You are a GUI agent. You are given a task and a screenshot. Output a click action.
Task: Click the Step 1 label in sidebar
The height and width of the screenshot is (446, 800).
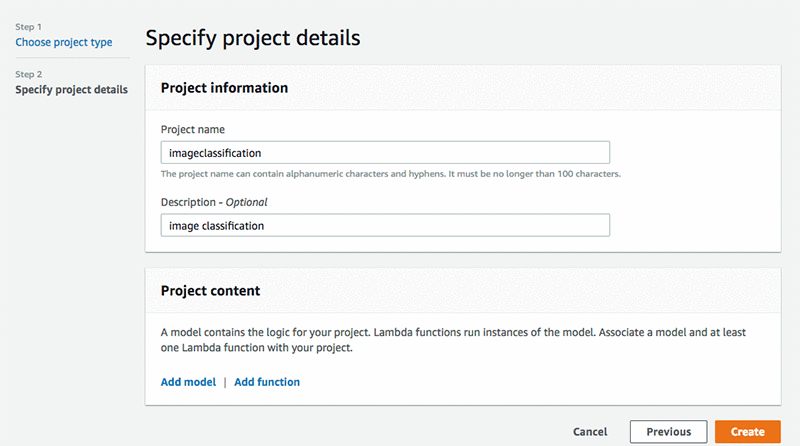(30, 27)
